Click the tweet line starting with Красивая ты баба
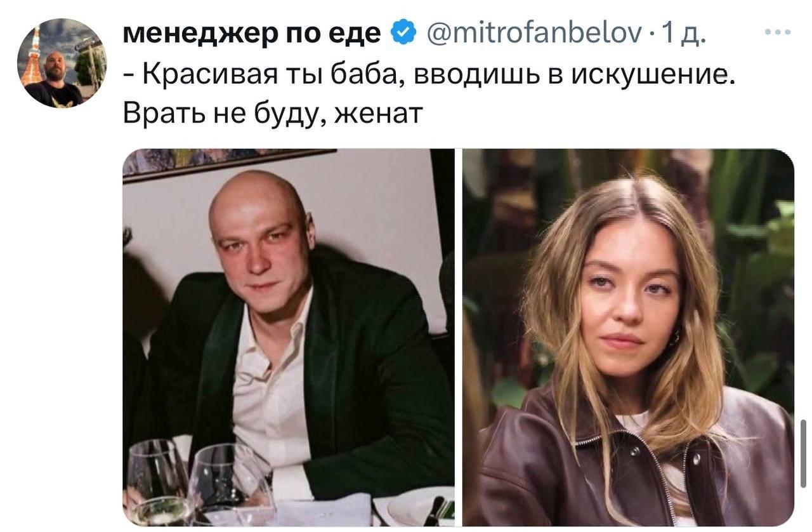The image size is (812, 532). point(429,75)
